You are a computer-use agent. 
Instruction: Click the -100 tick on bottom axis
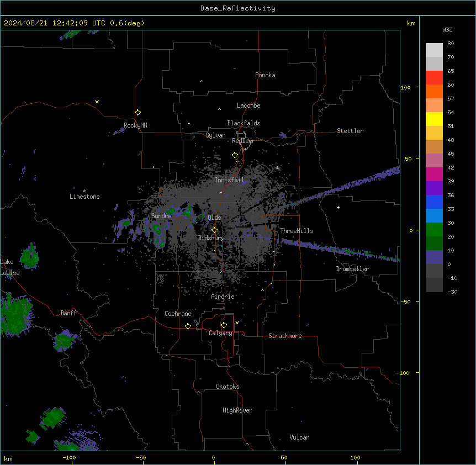point(69,457)
